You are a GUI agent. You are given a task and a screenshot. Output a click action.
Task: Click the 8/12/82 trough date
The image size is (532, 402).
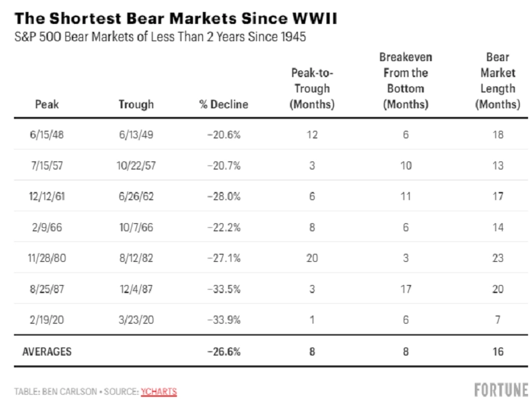[136, 258]
